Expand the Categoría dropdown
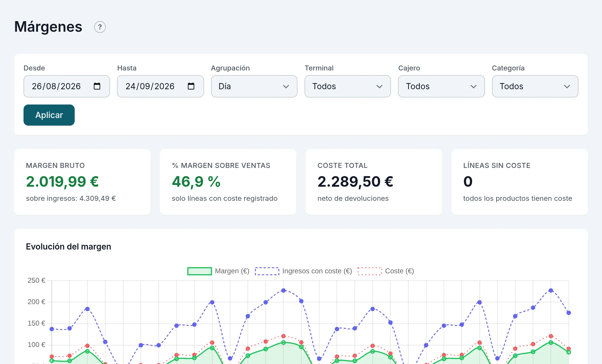The image size is (602, 364). [535, 86]
